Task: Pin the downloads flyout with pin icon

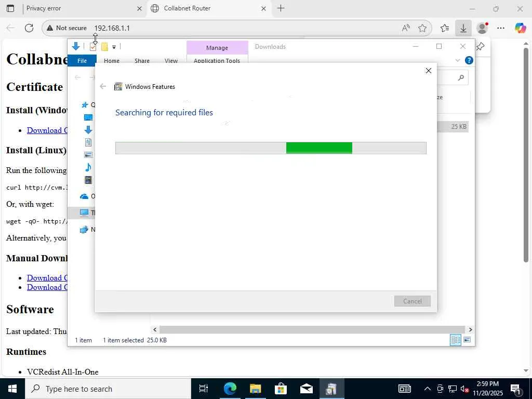Action: [x=481, y=46]
